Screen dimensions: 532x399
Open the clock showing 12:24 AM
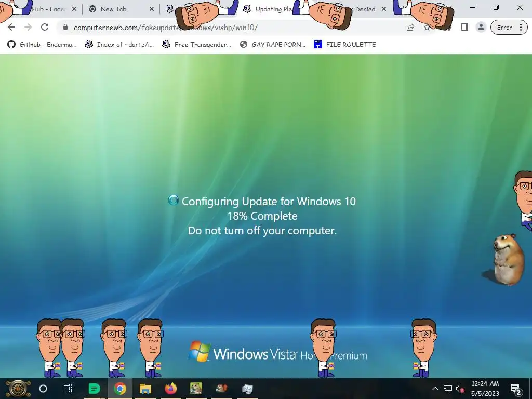coord(485,389)
